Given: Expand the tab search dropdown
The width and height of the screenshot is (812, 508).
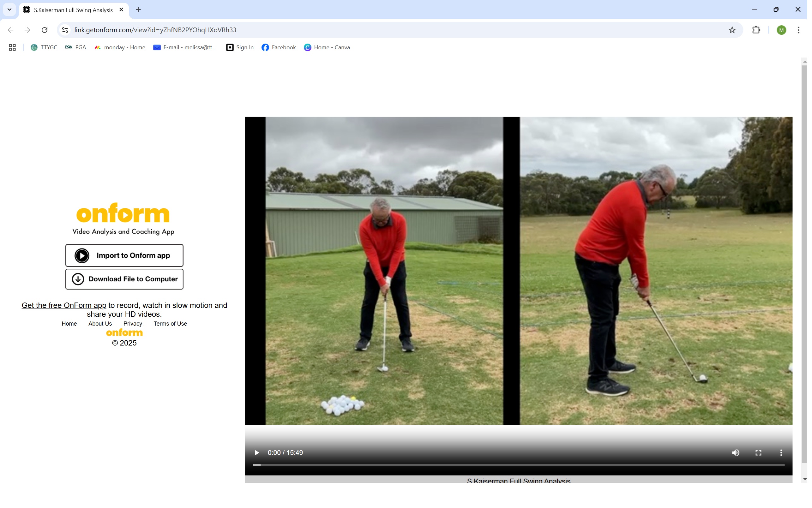Looking at the screenshot, I should coord(9,9).
